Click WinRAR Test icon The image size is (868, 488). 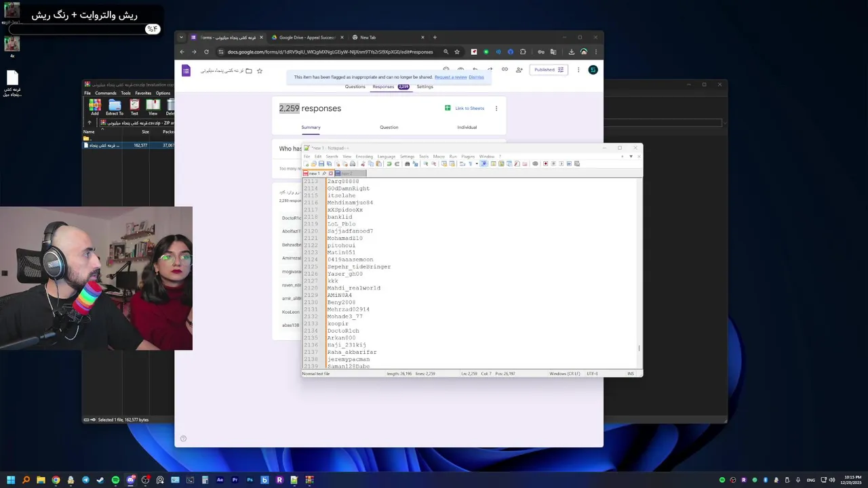click(x=134, y=106)
